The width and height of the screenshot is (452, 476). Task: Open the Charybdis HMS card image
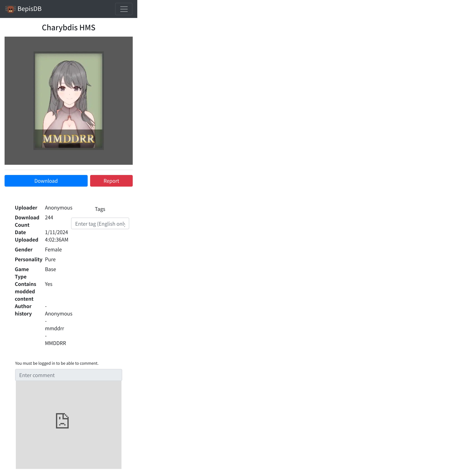coord(69,100)
